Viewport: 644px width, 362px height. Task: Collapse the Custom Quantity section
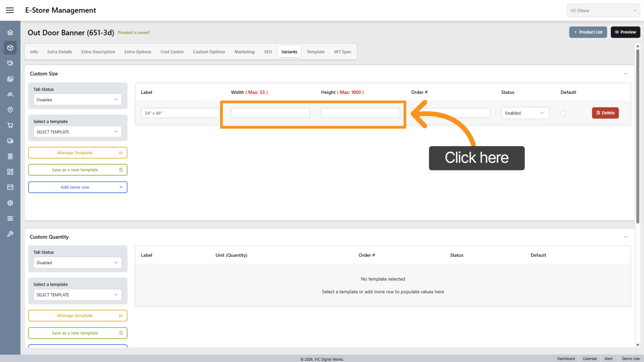(x=625, y=237)
